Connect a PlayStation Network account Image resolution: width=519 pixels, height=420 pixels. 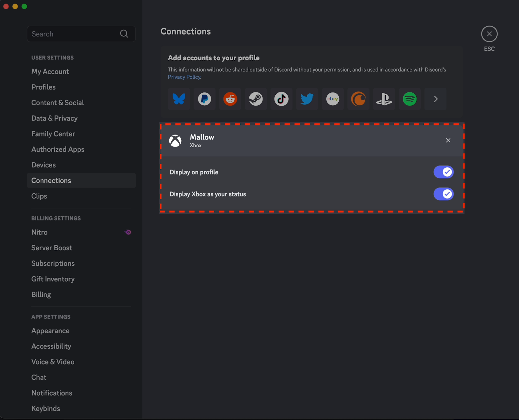(x=384, y=99)
